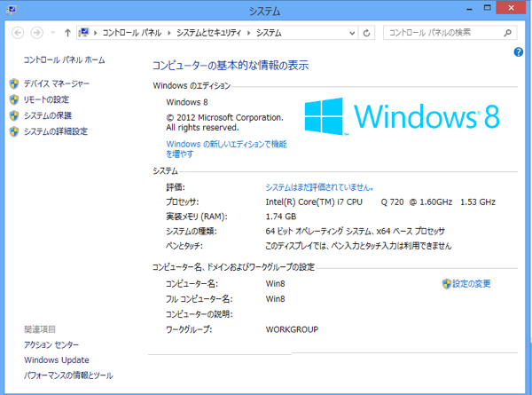The width and height of the screenshot is (532, 395).
Task: Click Windows の新しいエディションで機能を増やす link
Action: tap(226, 149)
